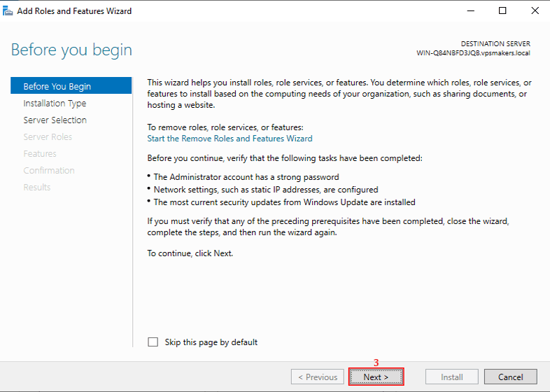Click the 'To continue, click Next.' text
The width and height of the screenshot is (550, 392).
pyautogui.click(x=190, y=253)
